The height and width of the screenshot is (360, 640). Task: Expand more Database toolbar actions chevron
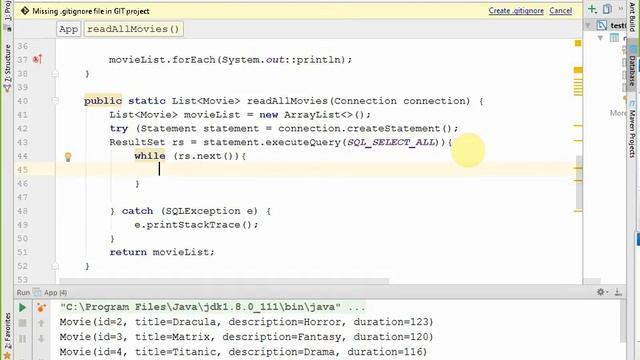tap(621, 9)
